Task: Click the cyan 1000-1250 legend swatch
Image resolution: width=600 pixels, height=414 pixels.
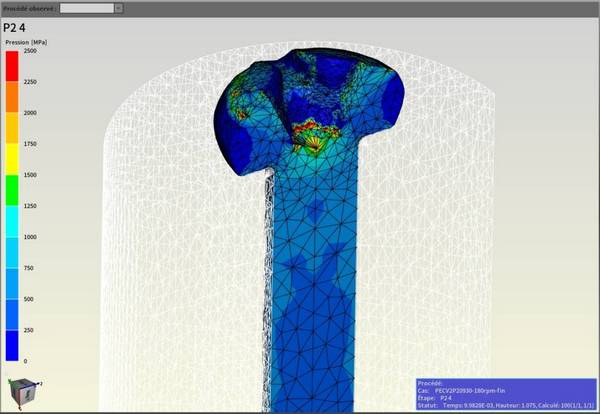Action: [12, 221]
